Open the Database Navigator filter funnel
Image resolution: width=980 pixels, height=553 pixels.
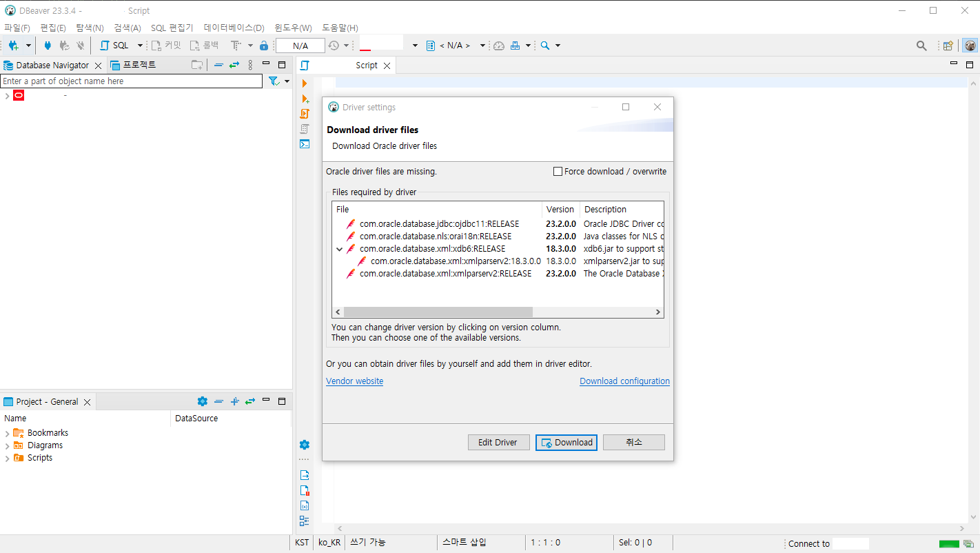tap(274, 81)
